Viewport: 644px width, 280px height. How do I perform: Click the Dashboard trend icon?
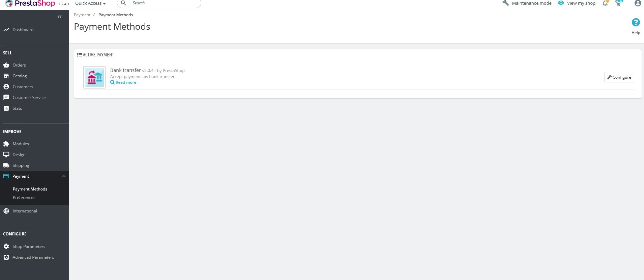[x=6, y=29]
